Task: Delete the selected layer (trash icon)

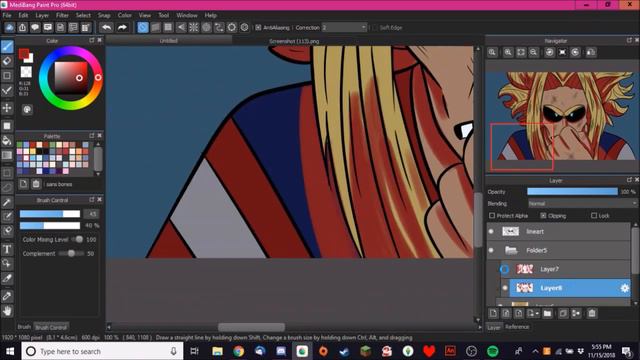Action: point(592,313)
